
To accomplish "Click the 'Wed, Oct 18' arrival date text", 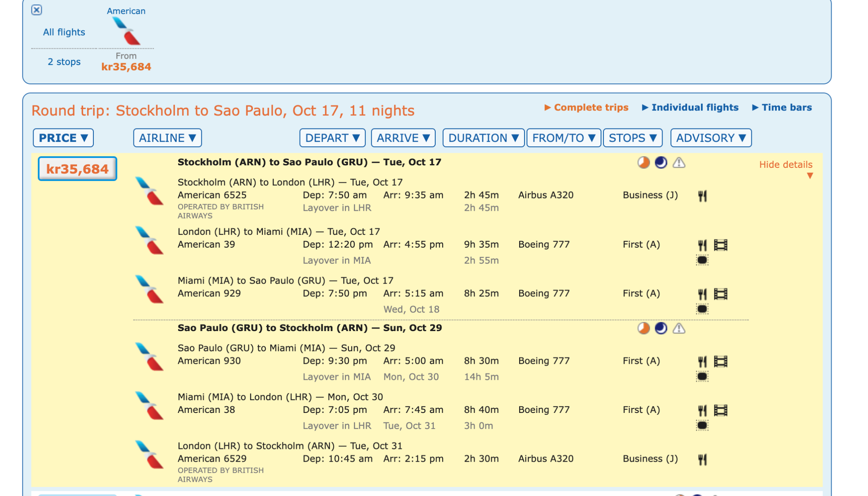I will click(411, 309).
